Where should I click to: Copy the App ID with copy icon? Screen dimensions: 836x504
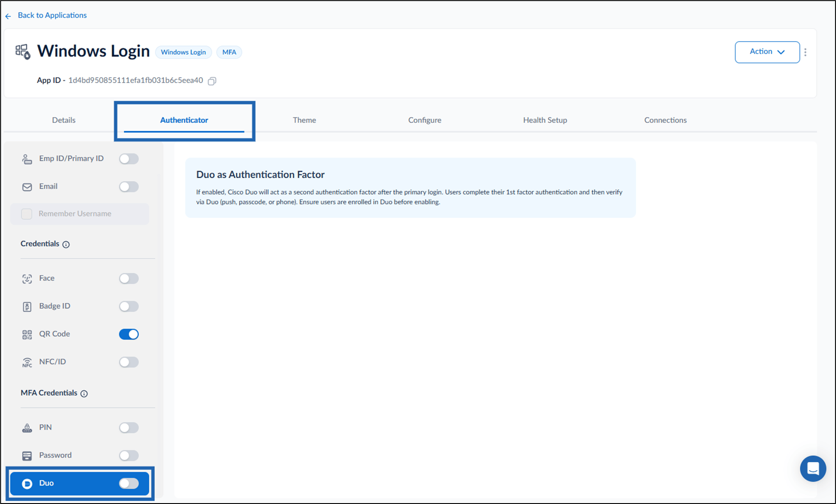point(212,81)
